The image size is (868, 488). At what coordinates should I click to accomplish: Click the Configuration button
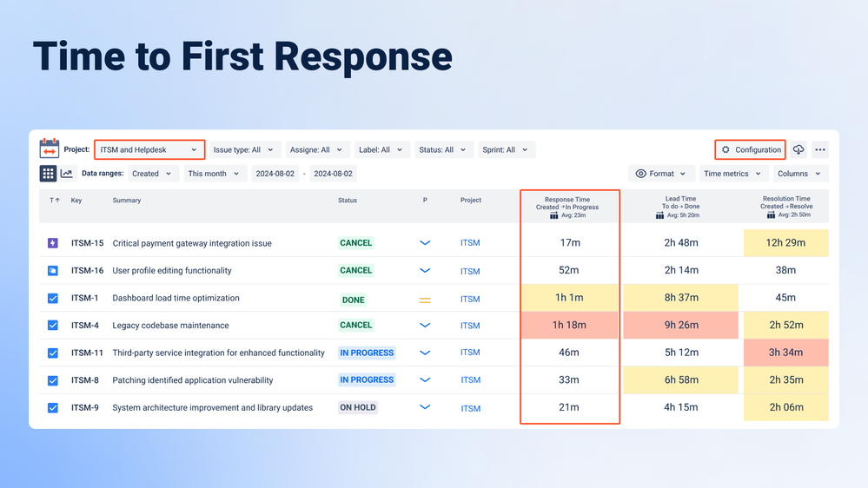[750, 149]
